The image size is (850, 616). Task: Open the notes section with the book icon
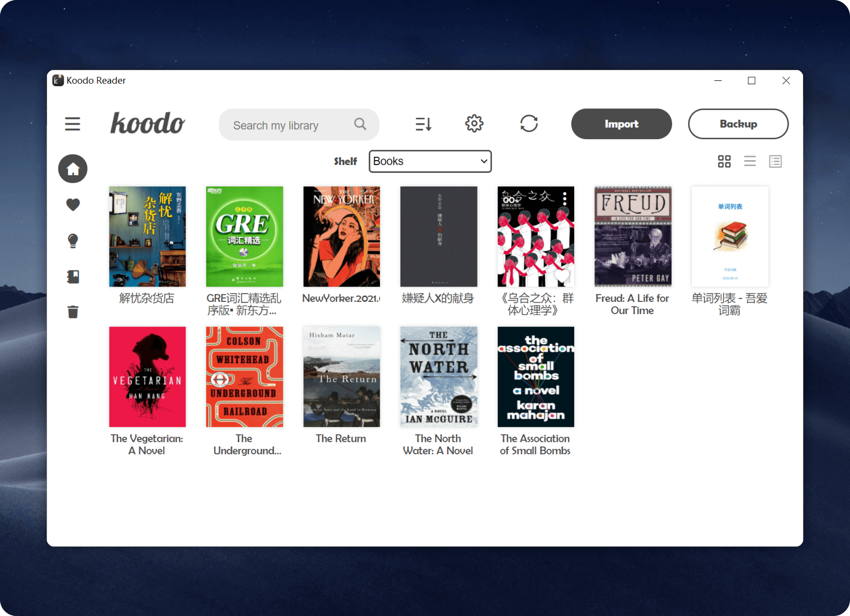[x=72, y=276]
